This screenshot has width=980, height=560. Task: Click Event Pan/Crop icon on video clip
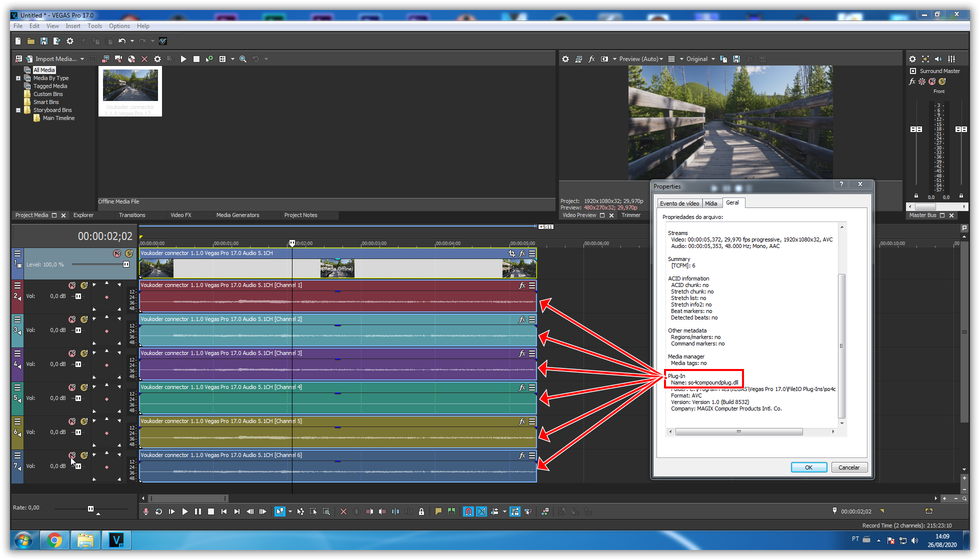pos(511,253)
